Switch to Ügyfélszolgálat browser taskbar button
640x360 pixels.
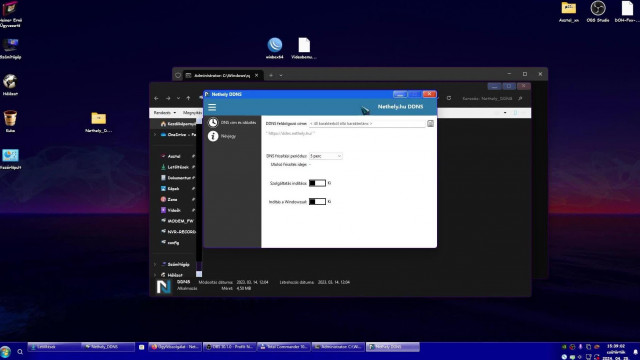point(175,347)
